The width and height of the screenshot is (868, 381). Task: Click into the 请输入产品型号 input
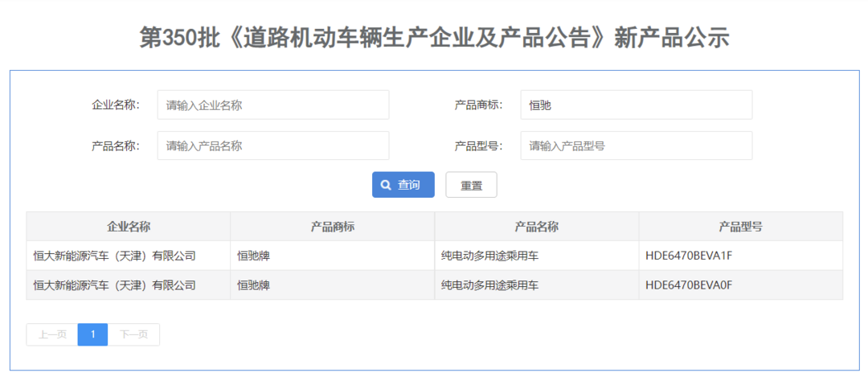(x=636, y=145)
